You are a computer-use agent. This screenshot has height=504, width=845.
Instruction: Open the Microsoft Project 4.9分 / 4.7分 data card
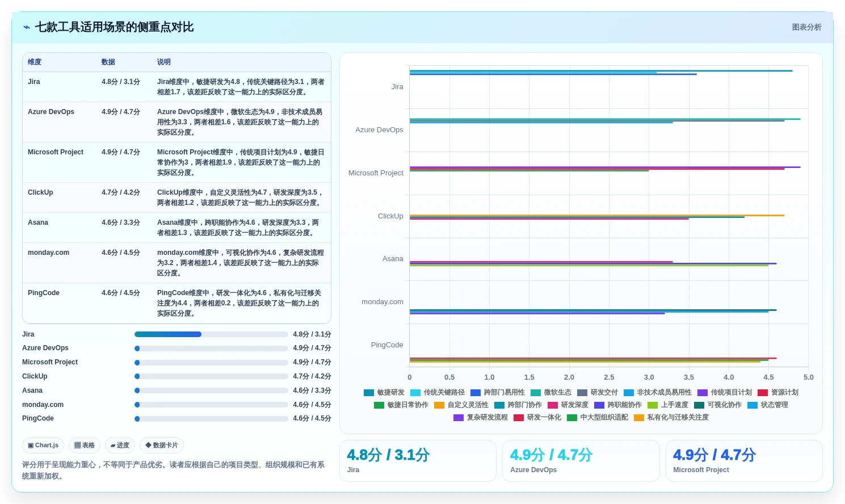[x=744, y=461]
